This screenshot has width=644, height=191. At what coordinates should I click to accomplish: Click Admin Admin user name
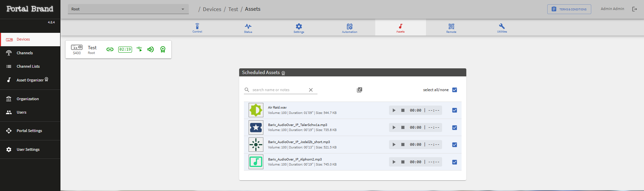[612, 9]
